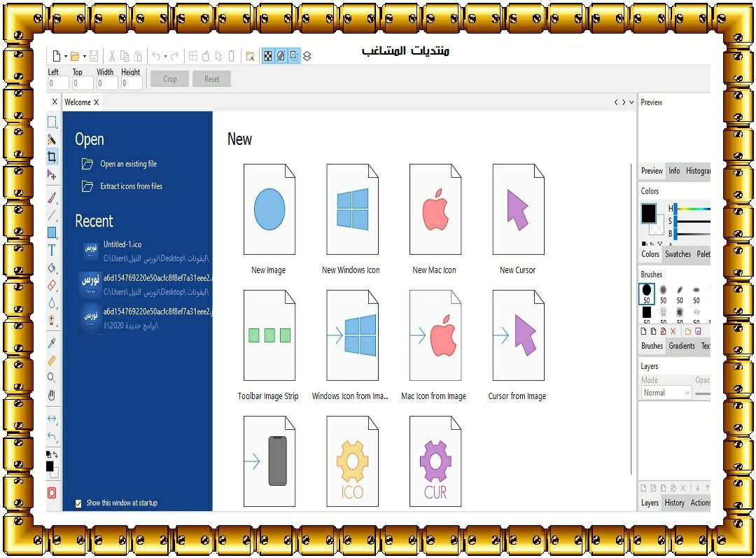Viewport: 756px width, 558px height.
Task: Select the Crop tool in toolbox
Action: tap(52, 157)
